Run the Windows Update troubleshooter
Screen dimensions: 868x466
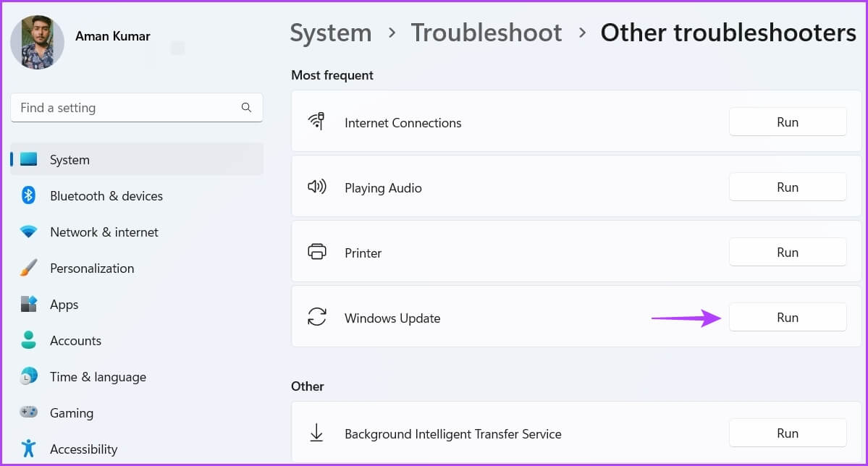click(x=787, y=317)
